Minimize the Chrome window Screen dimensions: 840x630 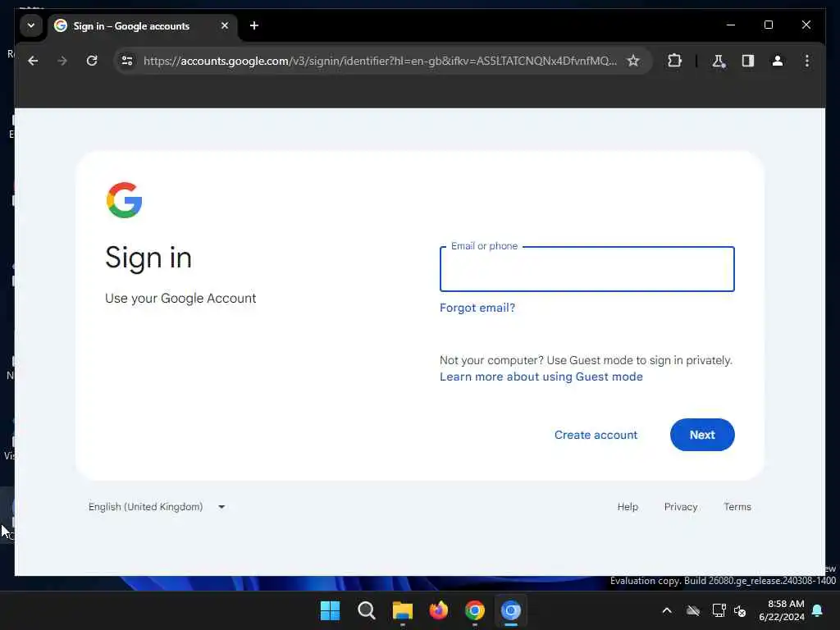pos(731,25)
